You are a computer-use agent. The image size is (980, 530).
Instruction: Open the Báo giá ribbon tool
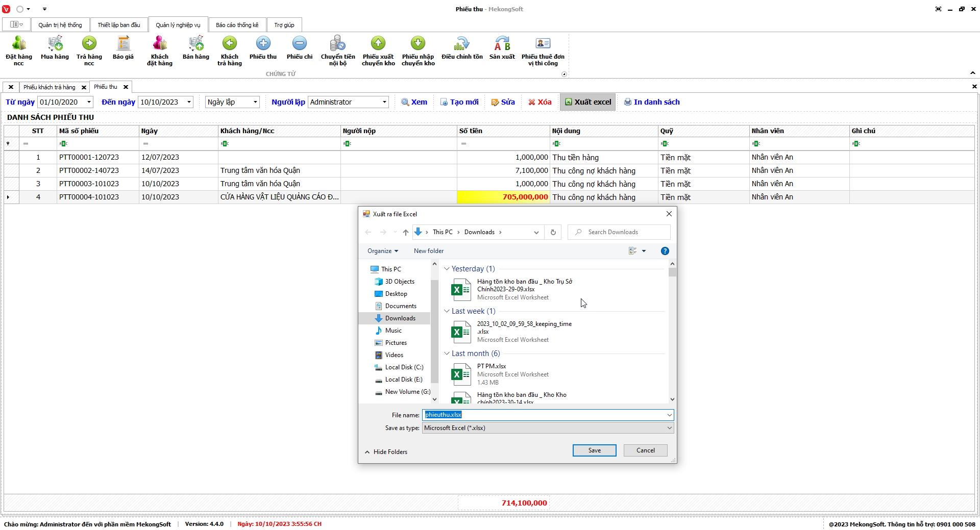[x=123, y=48]
